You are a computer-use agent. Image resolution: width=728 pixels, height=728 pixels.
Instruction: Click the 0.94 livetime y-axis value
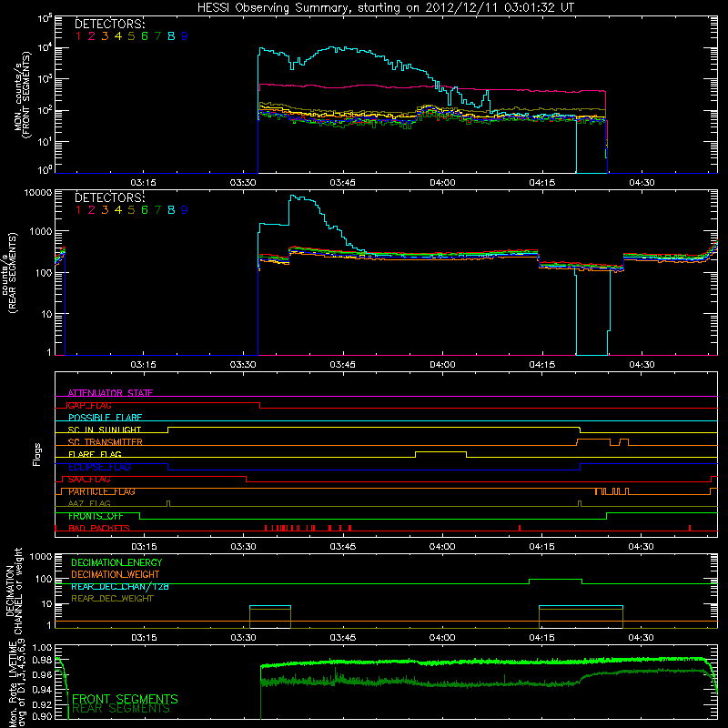(42, 690)
